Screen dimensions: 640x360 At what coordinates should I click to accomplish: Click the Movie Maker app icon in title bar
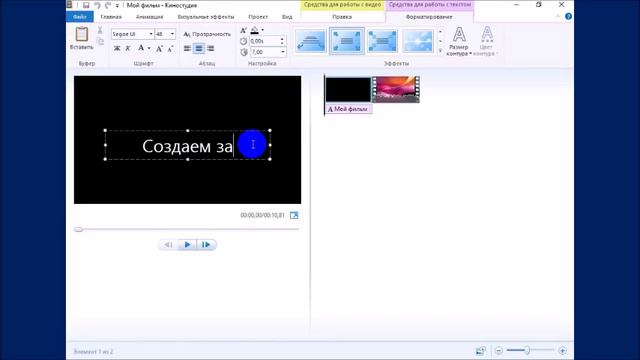point(69,5)
